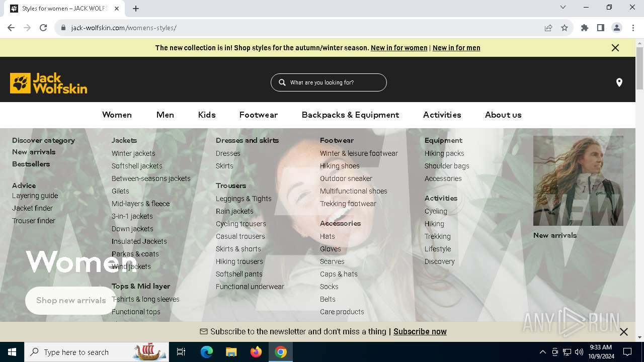644x362 pixels.
Task: Open the Gloves accessory link
Action: (331, 249)
